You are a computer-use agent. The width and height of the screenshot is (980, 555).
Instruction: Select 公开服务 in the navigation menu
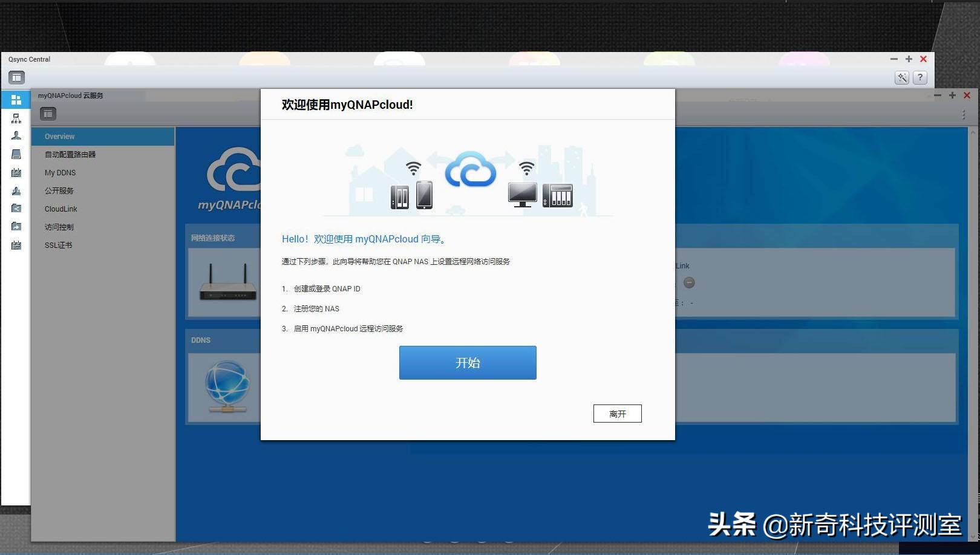[x=59, y=190]
